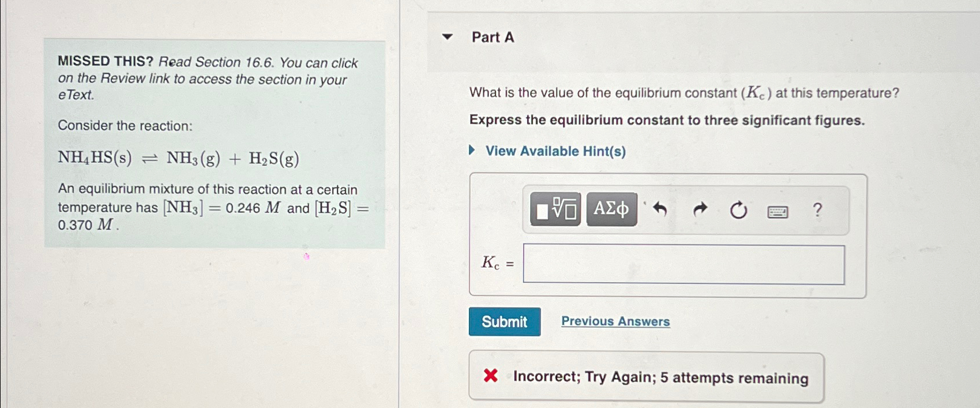Click the Submit button
The height and width of the screenshot is (408, 980).
pyautogui.click(x=505, y=321)
